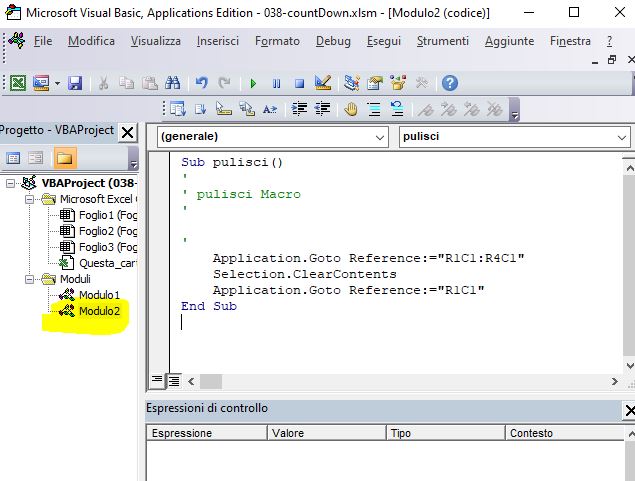The width and height of the screenshot is (635, 481).
Task: Toggle bookmark flag icon
Action: click(x=426, y=109)
